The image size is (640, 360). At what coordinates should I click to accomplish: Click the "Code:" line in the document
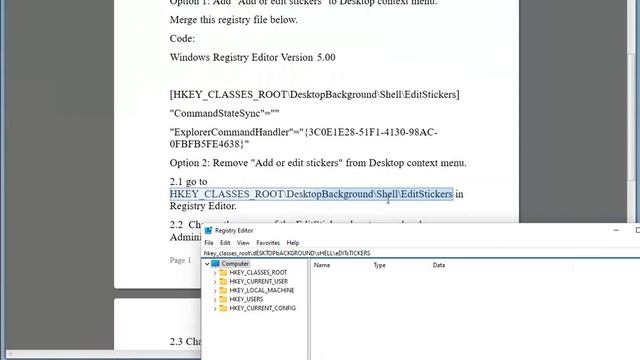[182, 38]
